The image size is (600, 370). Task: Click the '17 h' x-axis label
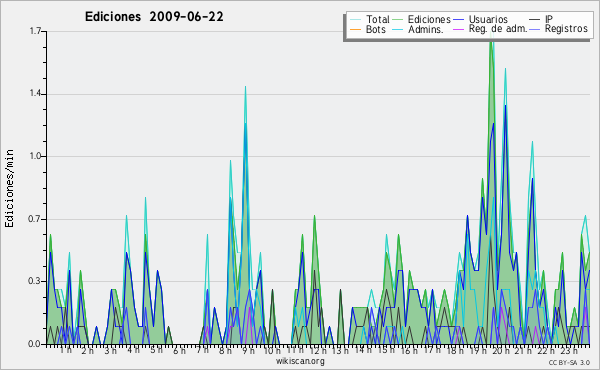[432, 350]
